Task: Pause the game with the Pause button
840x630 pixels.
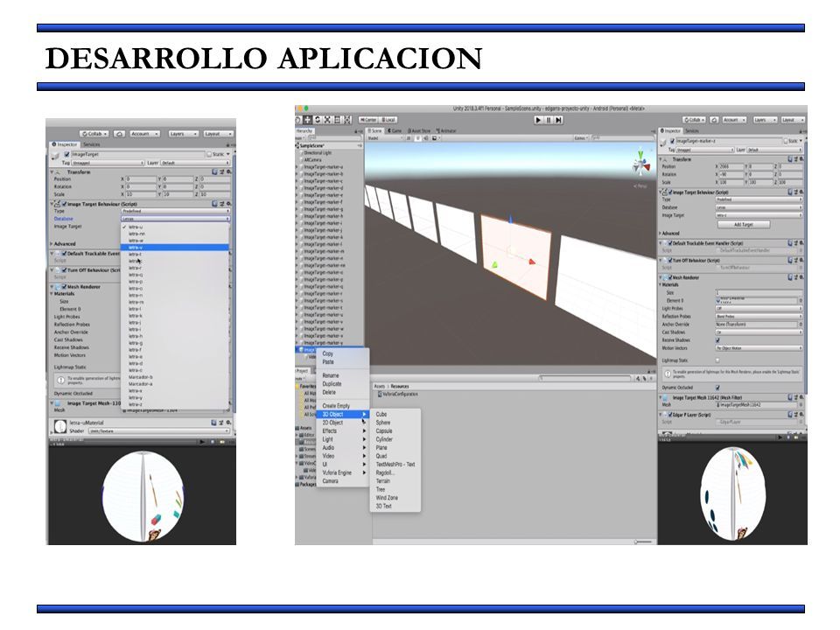Action: 549,120
